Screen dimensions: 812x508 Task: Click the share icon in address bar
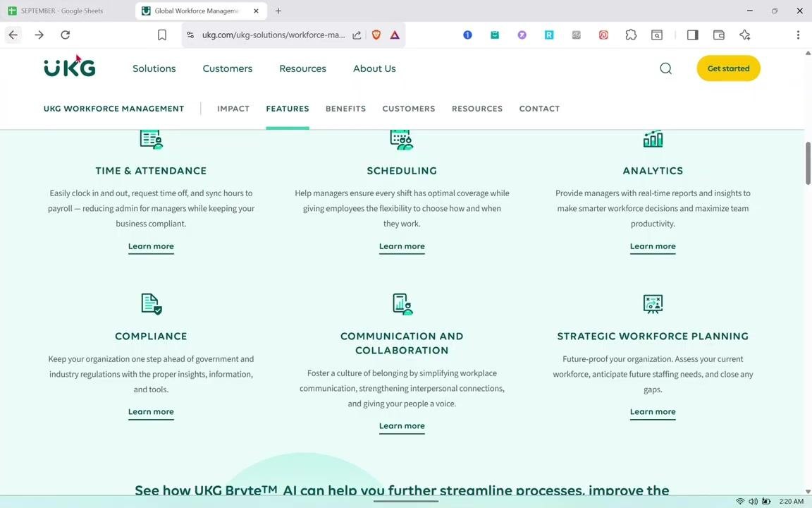[x=357, y=35]
